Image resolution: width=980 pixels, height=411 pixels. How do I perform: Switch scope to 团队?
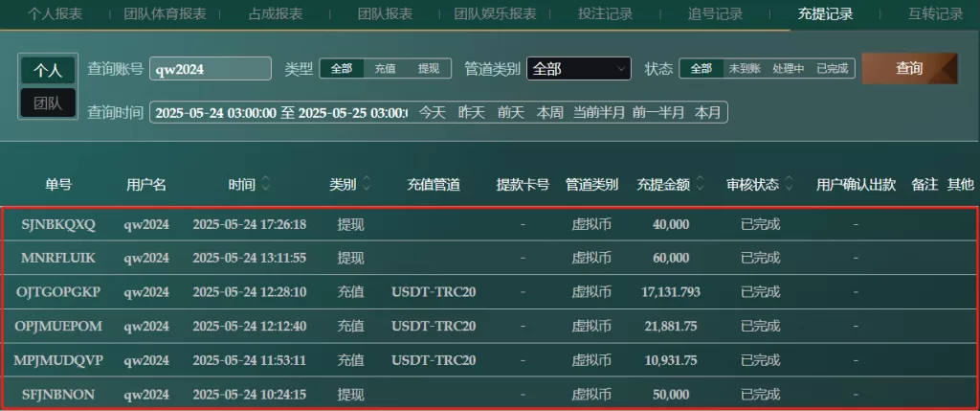pos(48,103)
